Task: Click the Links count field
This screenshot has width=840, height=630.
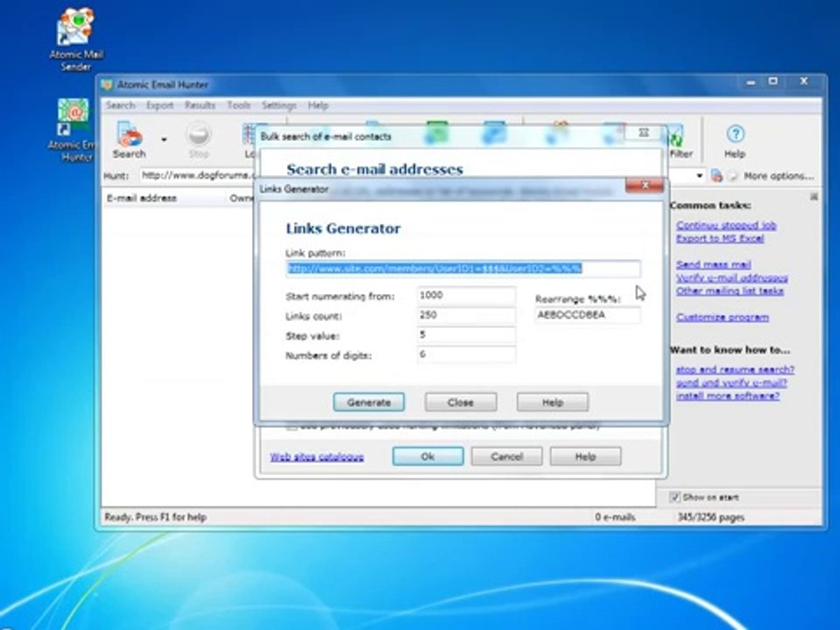Action: [x=466, y=315]
